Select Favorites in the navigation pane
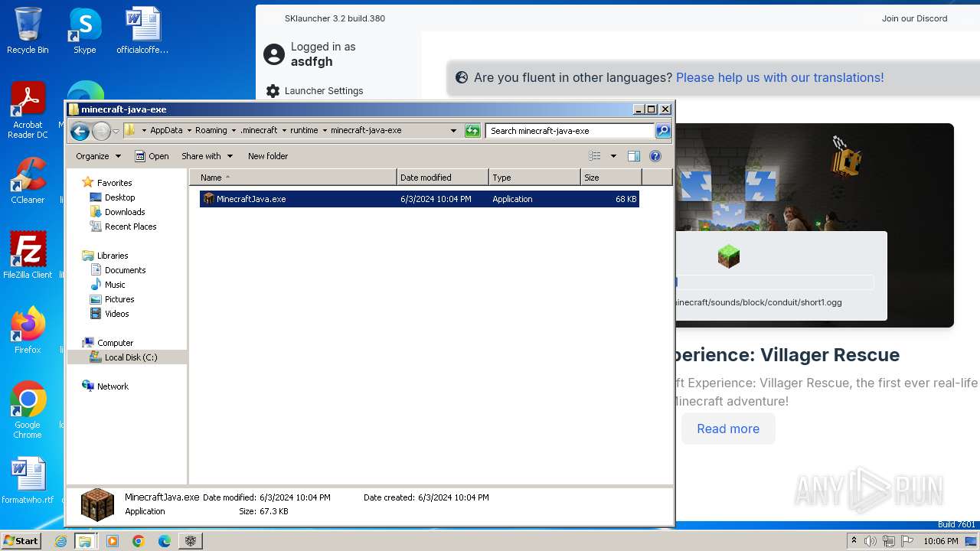 click(x=114, y=183)
